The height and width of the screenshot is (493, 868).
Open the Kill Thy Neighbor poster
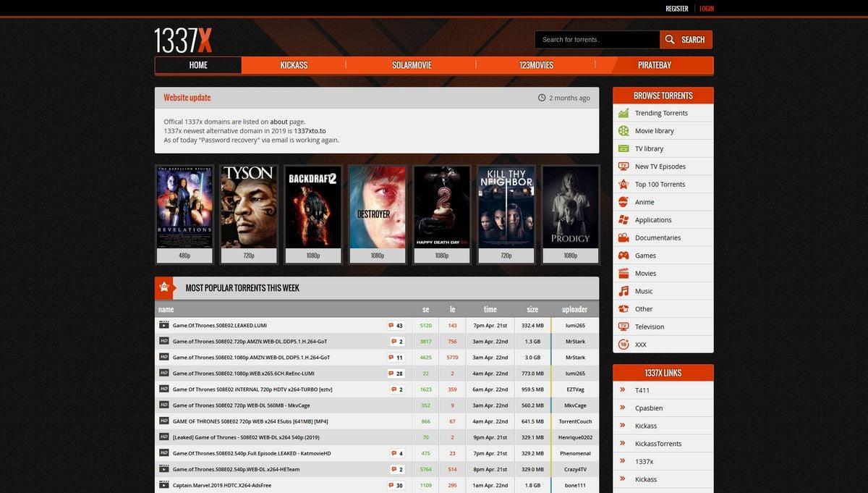coord(506,215)
